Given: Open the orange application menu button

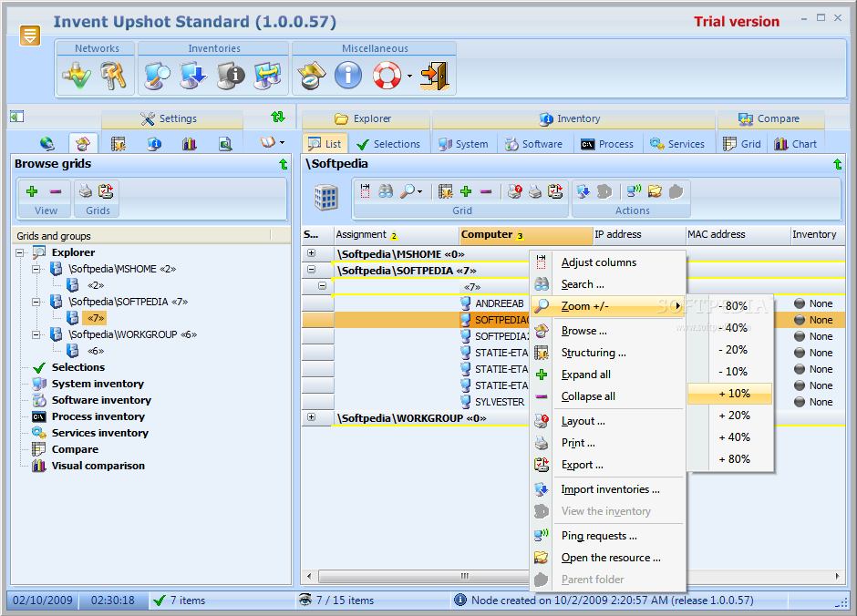Looking at the screenshot, I should coord(30,36).
